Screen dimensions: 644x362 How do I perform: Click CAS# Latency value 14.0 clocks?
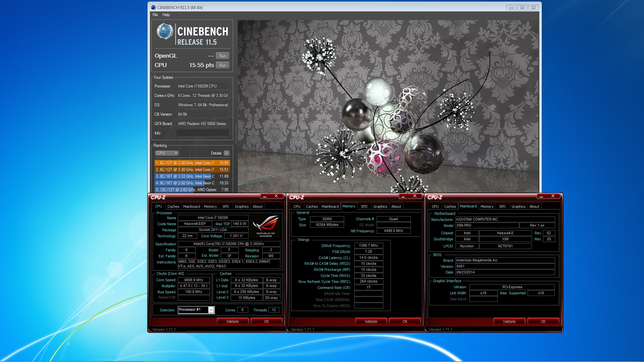(x=368, y=257)
